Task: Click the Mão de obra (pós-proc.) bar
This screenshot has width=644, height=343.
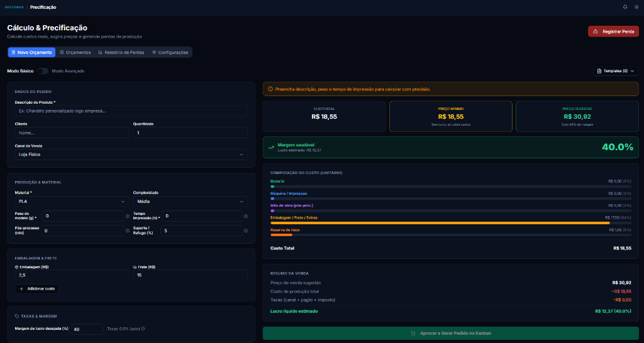Action: point(450,211)
